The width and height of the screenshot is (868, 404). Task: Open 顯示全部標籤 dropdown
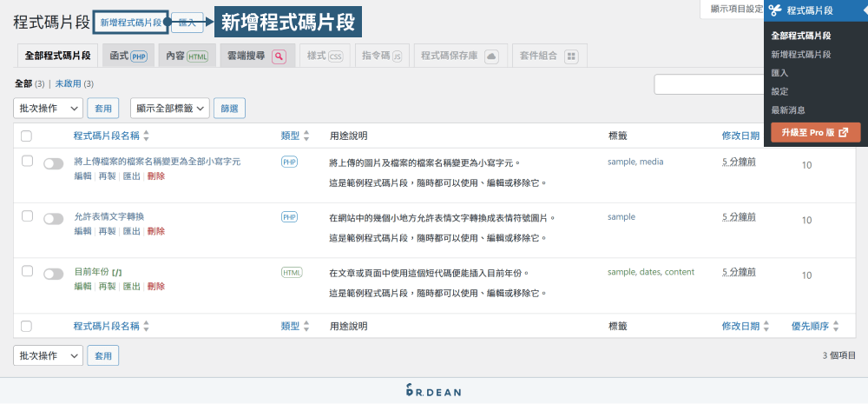click(x=170, y=109)
